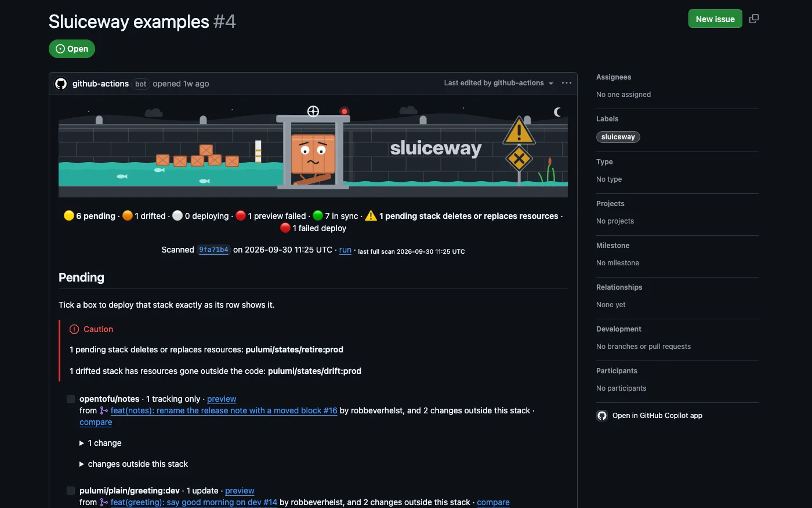Open pulumi/plain/greeting:dev preview link
This screenshot has width=812, height=508.
(x=240, y=491)
